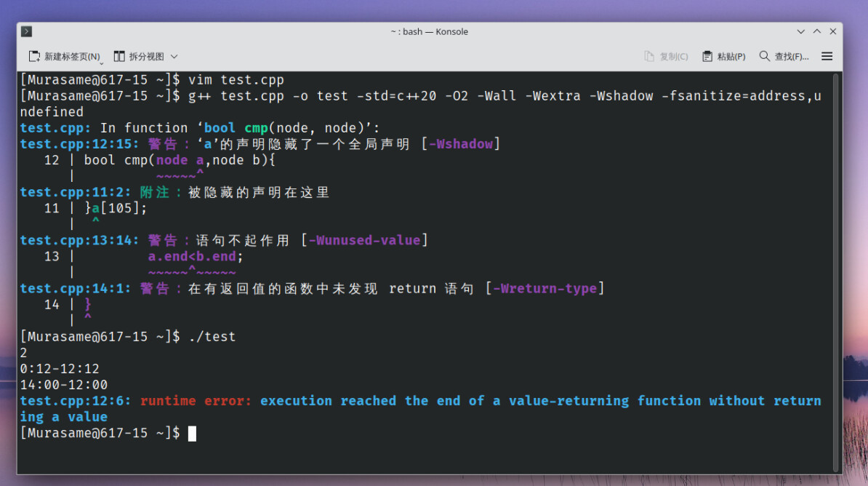Click the 'test.cpp:11:2:' location text
The height and width of the screenshot is (486, 868).
point(76,192)
